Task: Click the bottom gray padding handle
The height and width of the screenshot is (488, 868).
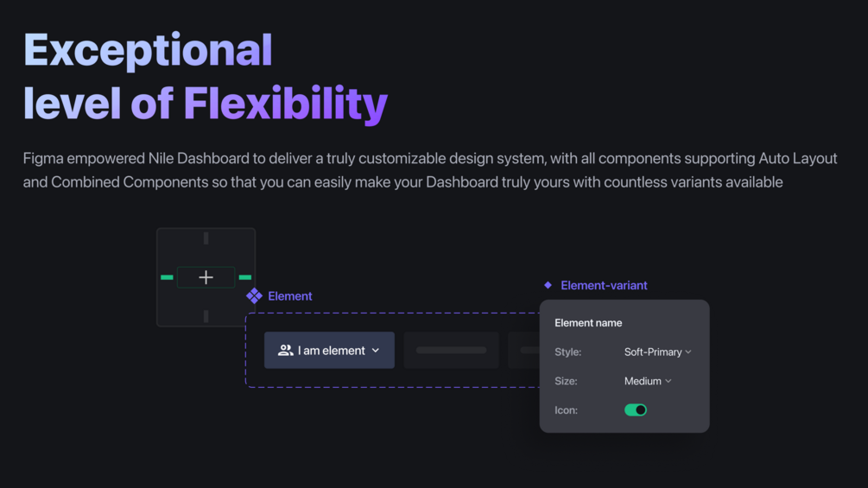Action: point(206,316)
